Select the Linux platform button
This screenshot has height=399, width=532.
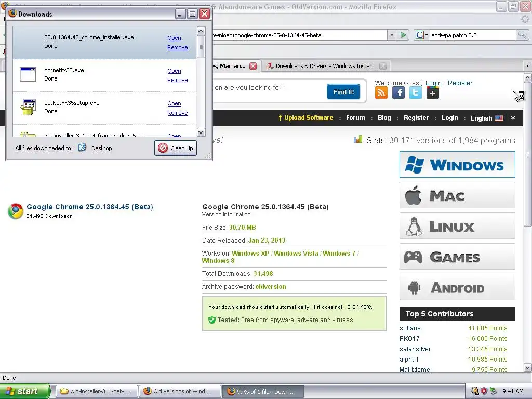[x=457, y=225]
